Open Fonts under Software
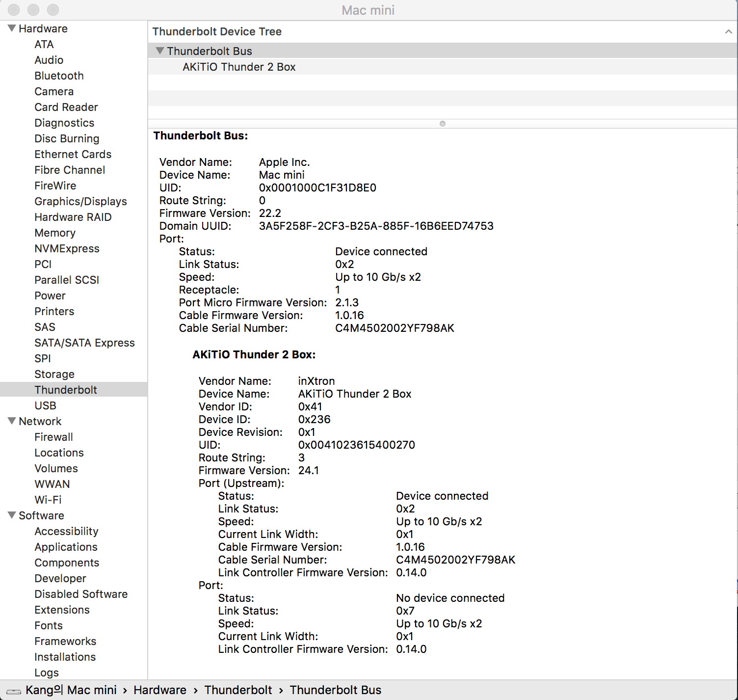Screen dimensions: 738x700 point(49,625)
